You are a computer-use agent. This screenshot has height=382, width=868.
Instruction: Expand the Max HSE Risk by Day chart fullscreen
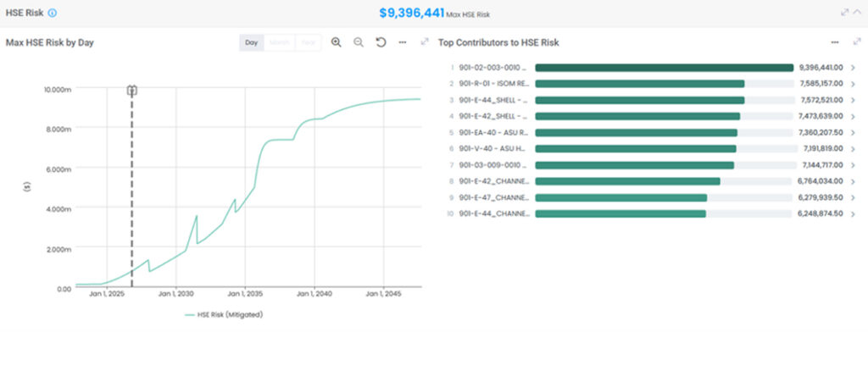(425, 42)
